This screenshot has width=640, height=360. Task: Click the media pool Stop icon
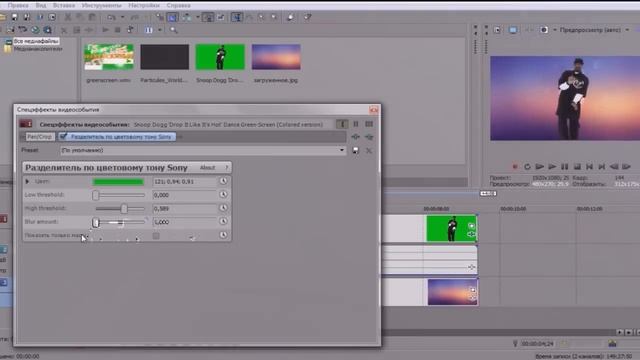click(118, 30)
